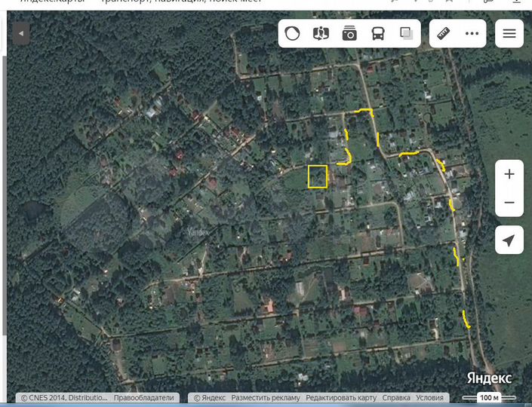Screen dimensions: 532x407
Task: Open Разместить рекламу link
Action: 265,397
